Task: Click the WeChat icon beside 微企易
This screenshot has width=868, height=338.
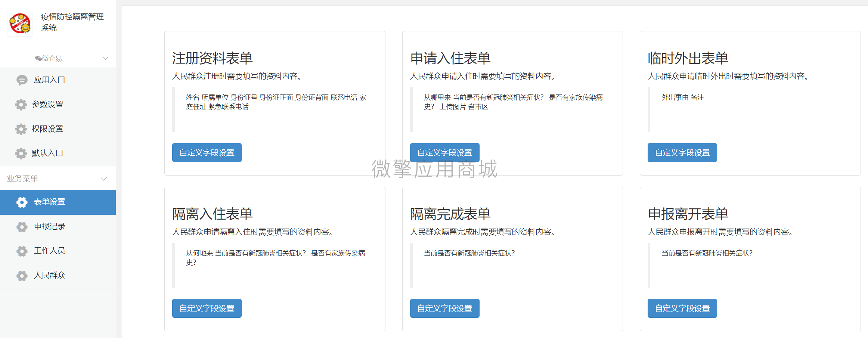Action: click(38, 58)
